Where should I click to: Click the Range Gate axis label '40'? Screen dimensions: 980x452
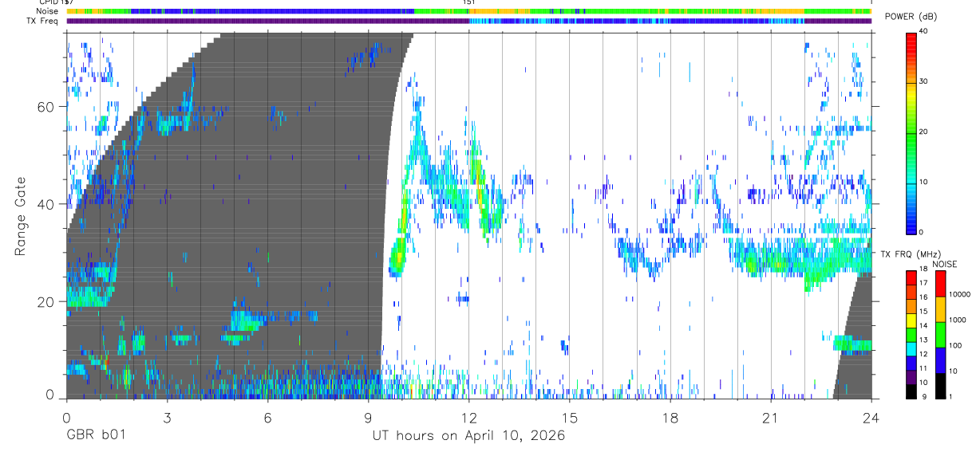point(46,204)
